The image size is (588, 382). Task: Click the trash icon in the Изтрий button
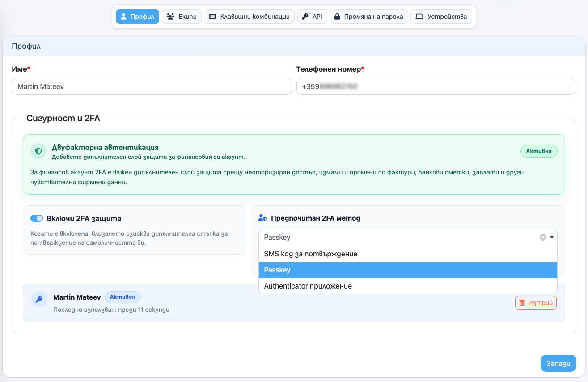coord(522,303)
